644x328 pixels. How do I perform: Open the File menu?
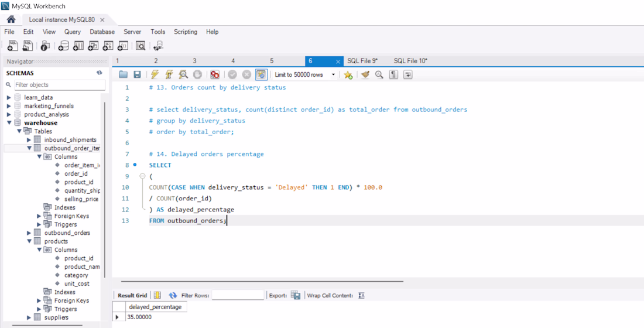point(9,32)
